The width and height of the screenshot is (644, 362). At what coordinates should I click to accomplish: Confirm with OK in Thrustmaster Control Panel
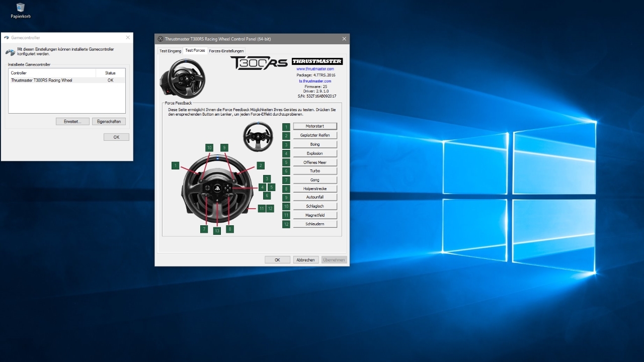point(277,260)
